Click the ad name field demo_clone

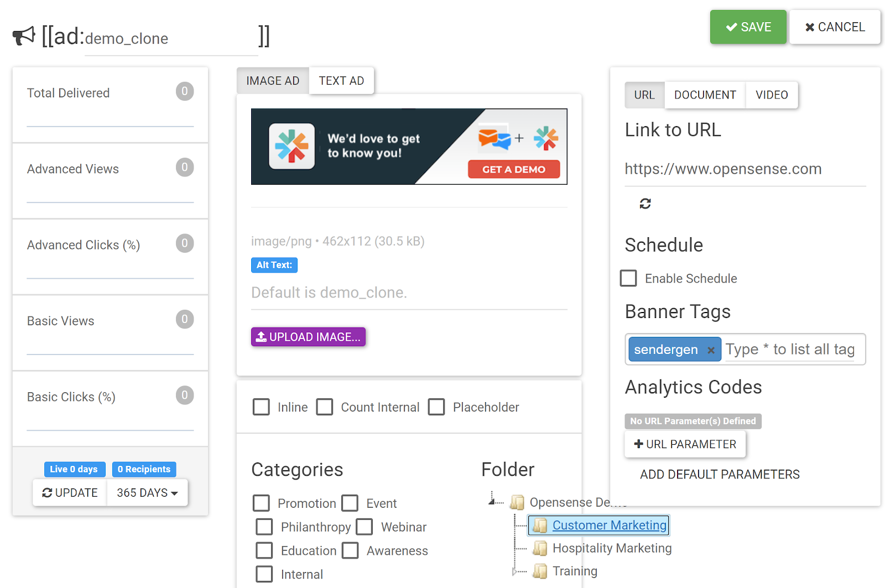point(171,39)
